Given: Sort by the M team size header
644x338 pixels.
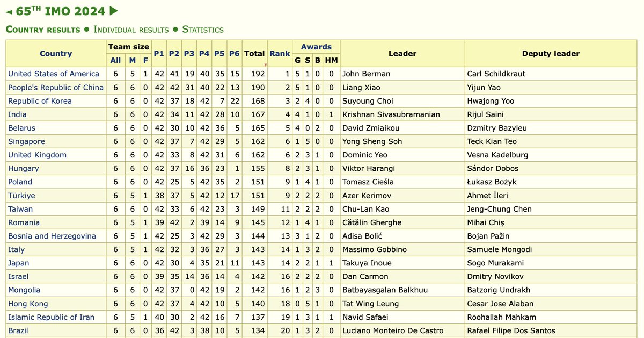Looking at the screenshot, I should (132, 60).
